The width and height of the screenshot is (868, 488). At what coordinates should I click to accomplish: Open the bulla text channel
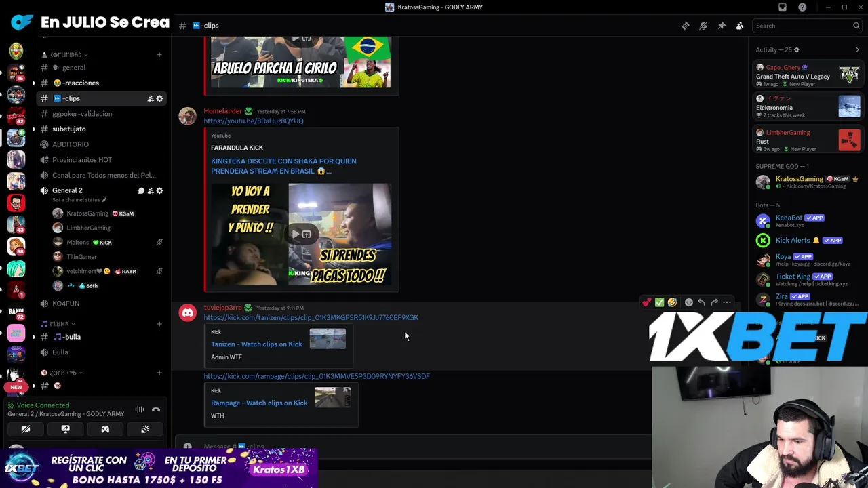[102, 337]
